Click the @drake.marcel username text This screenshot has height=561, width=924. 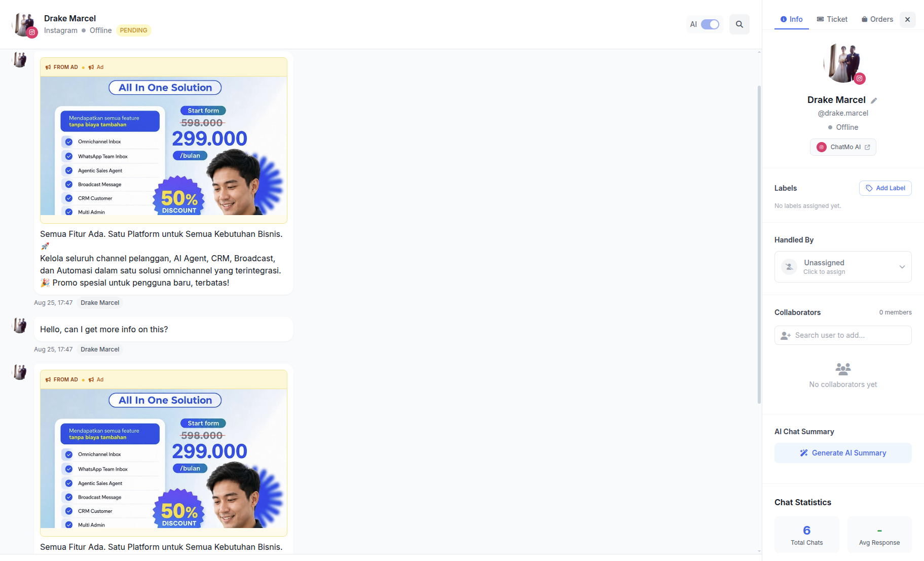coord(843,113)
